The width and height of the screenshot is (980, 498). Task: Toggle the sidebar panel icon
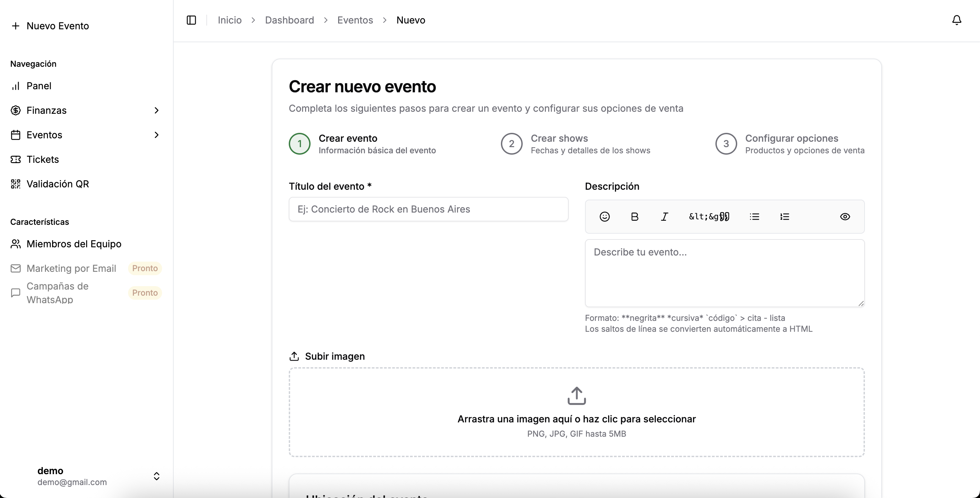191,20
